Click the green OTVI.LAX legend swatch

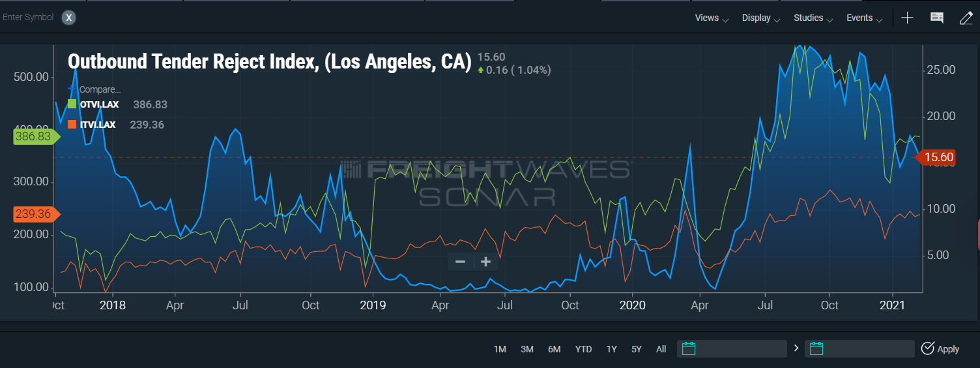[72, 104]
